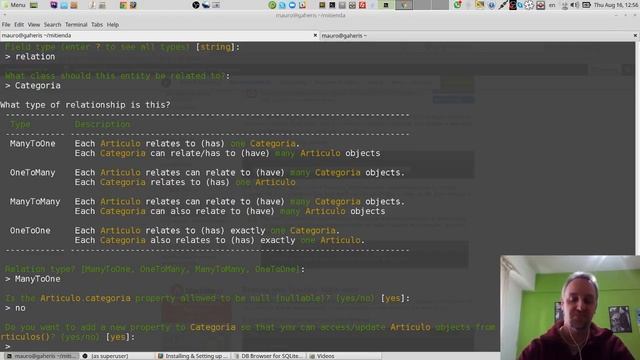Screen dimensions: 640x360
Task: Click the show desktop icon next to Menu
Action: coord(34,5)
